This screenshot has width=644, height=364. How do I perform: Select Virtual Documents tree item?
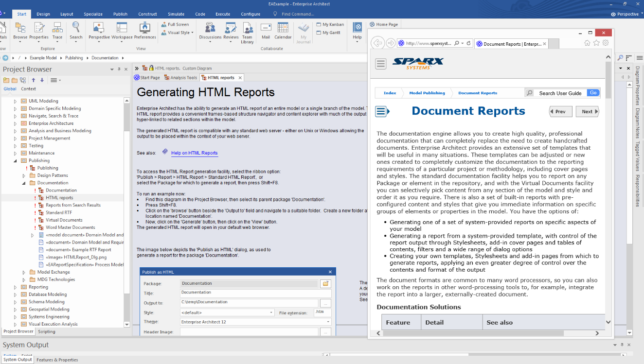(x=64, y=220)
